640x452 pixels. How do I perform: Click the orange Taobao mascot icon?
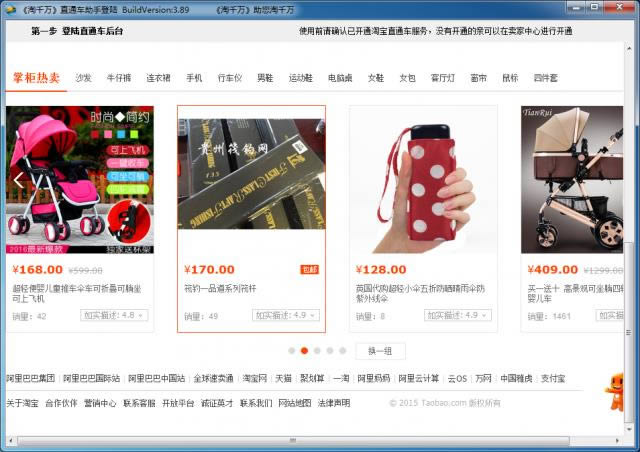tap(617, 392)
